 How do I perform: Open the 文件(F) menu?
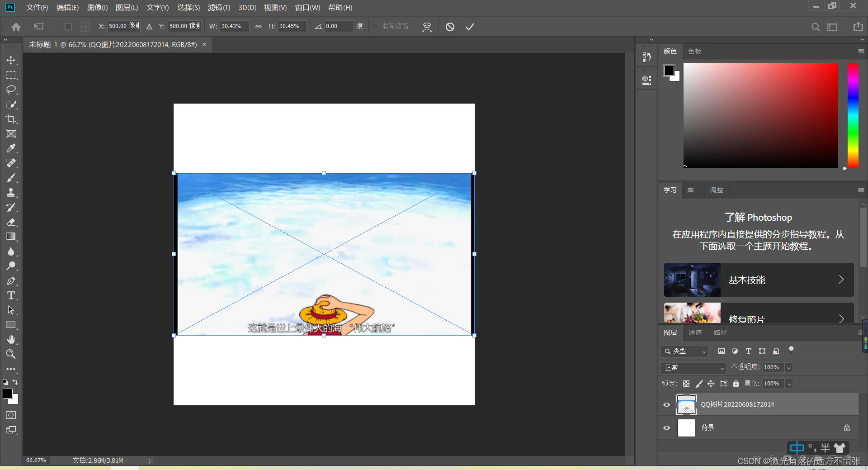(37, 7)
